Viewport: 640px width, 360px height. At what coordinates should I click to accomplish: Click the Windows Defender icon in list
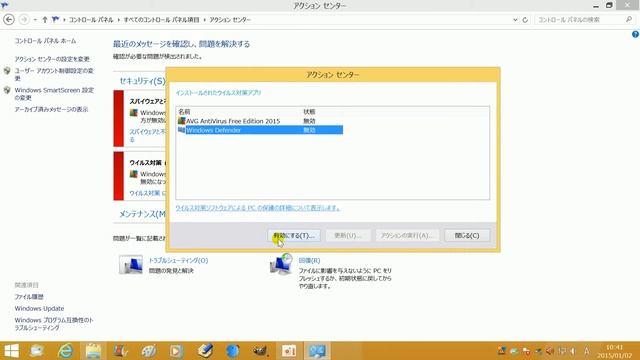coord(182,130)
